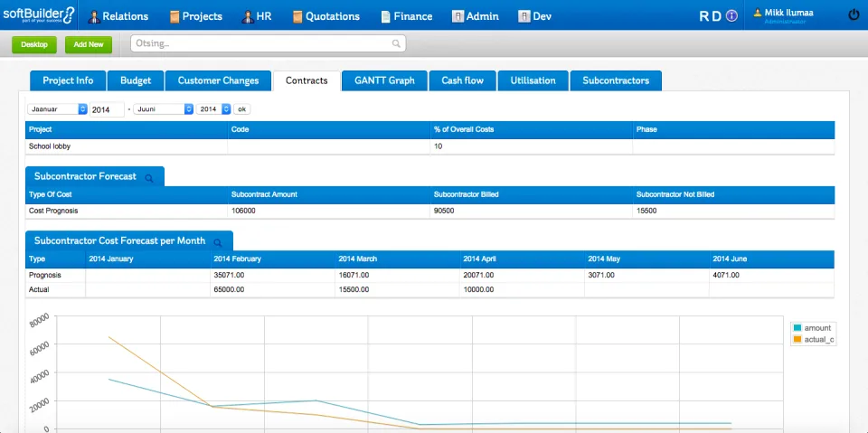Screen dimensions: 868x433
Task: Open the HR menu
Action: (256, 16)
